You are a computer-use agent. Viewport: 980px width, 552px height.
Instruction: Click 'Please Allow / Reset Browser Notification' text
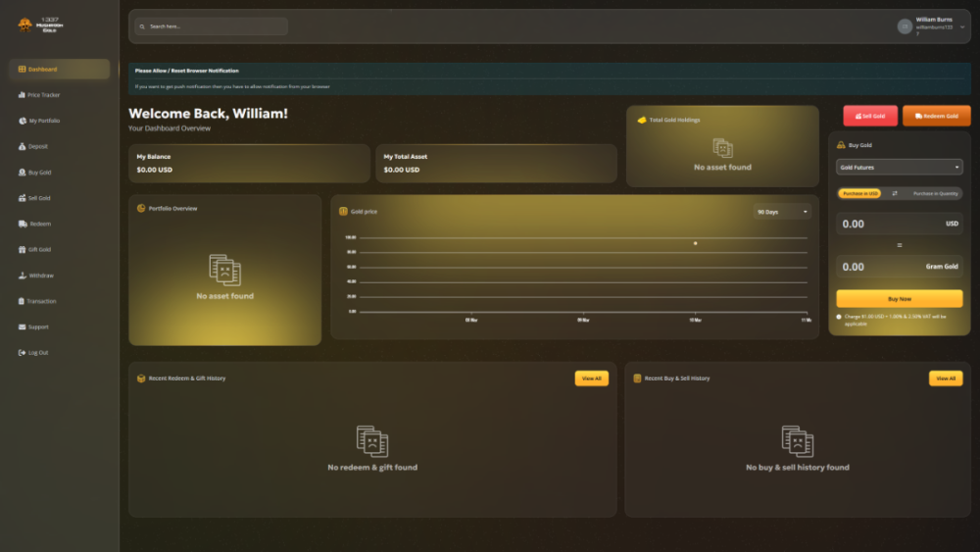tap(187, 71)
